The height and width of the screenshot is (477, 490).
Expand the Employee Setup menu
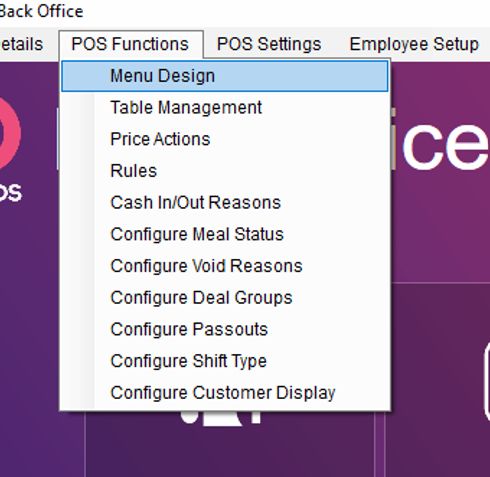(x=414, y=44)
